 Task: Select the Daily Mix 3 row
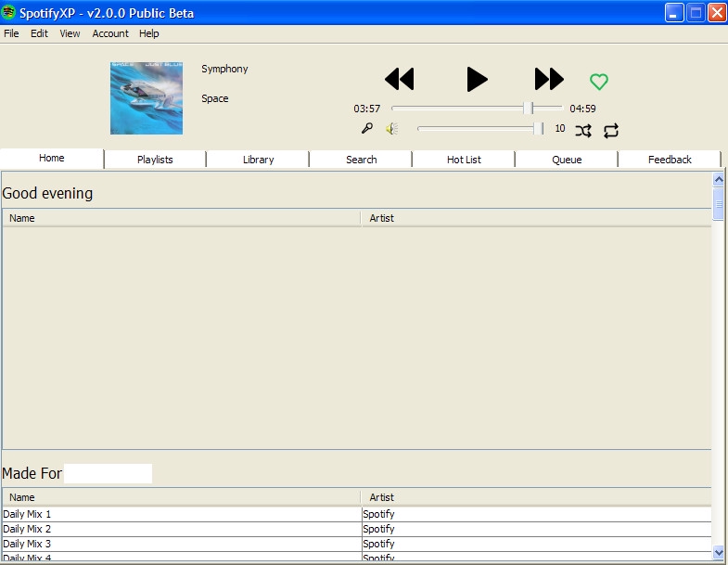(x=356, y=544)
